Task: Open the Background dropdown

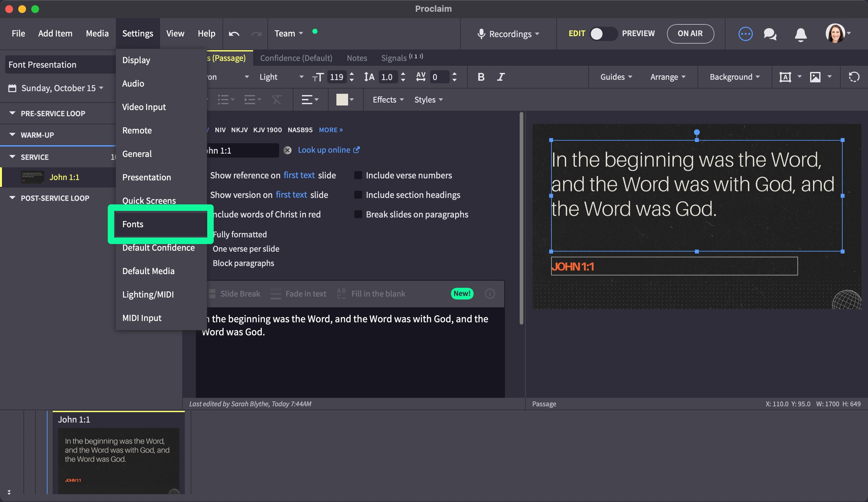Action: tap(734, 77)
